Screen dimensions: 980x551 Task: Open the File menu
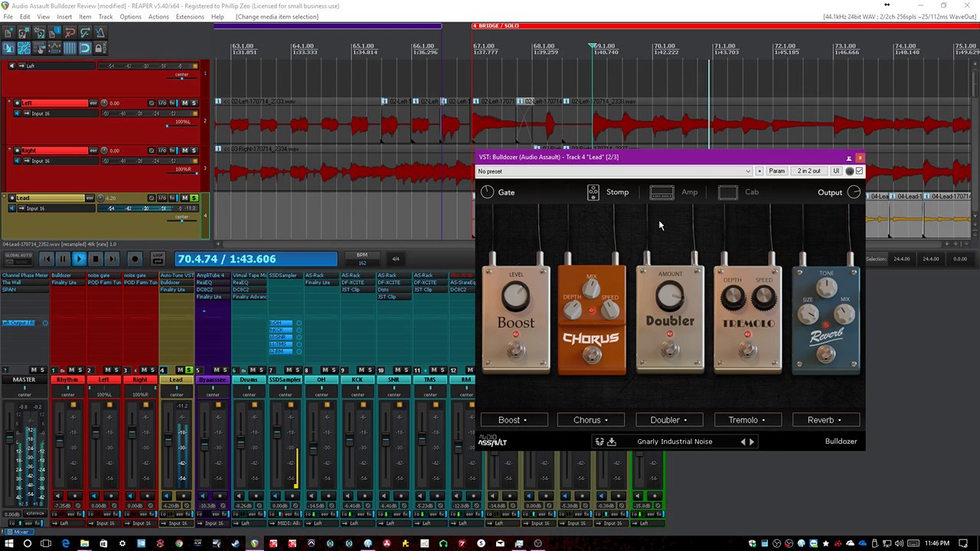point(8,17)
